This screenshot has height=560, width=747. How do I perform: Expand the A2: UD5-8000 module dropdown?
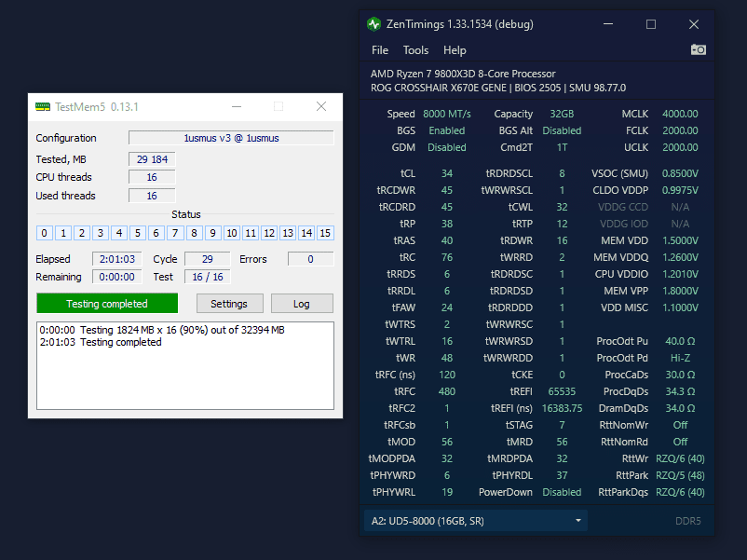(476, 521)
